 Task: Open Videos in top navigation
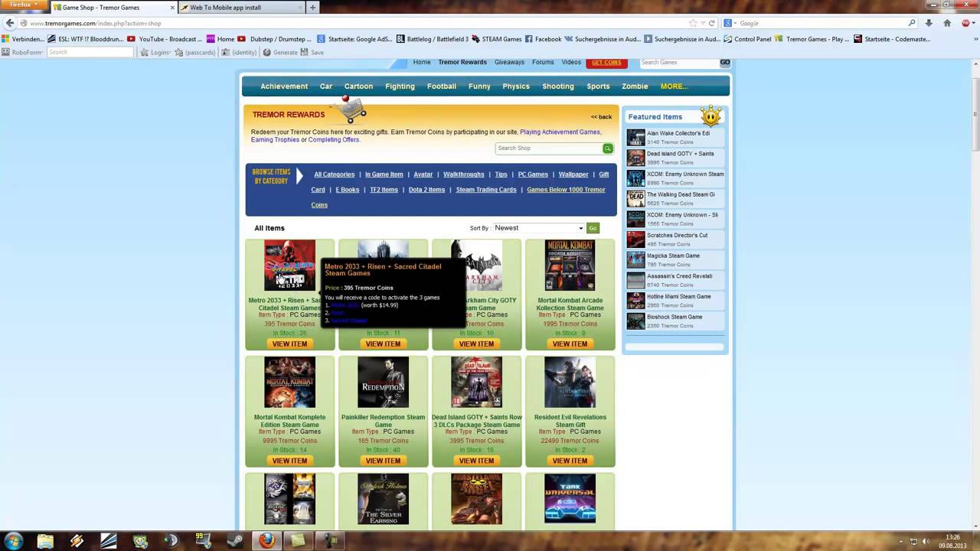[571, 62]
